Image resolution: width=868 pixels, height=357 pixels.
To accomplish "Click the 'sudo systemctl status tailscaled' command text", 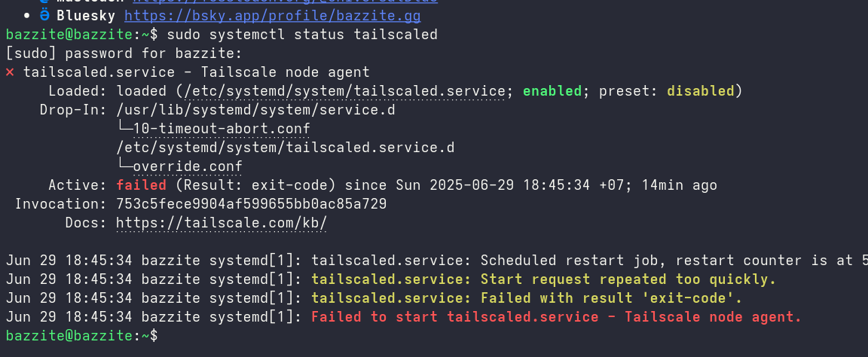I will 302,35.
